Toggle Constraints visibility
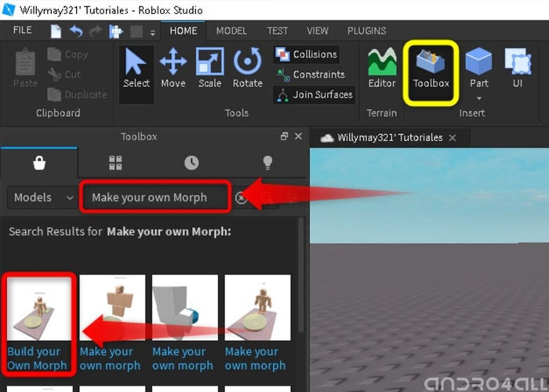Image resolution: width=549 pixels, height=392 pixels. tap(314, 75)
